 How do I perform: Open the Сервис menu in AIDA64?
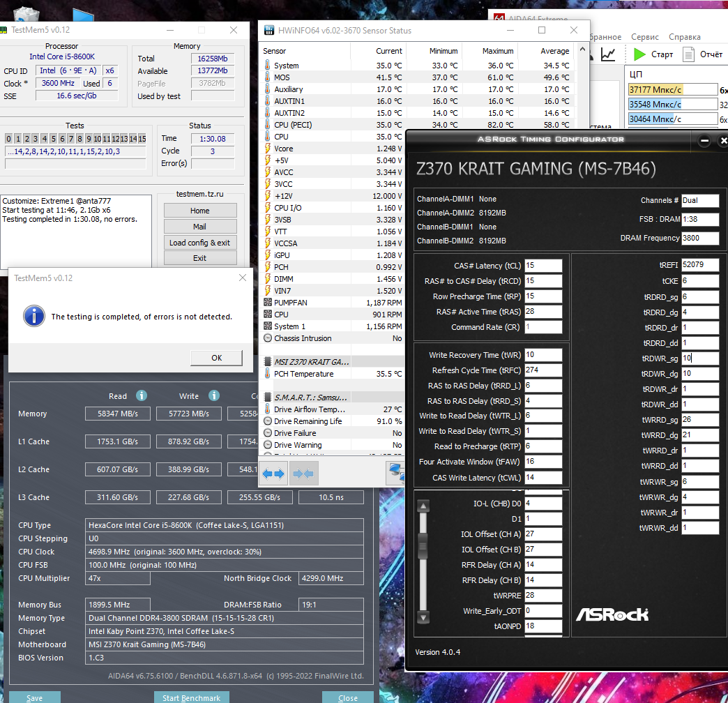point(644,37)
